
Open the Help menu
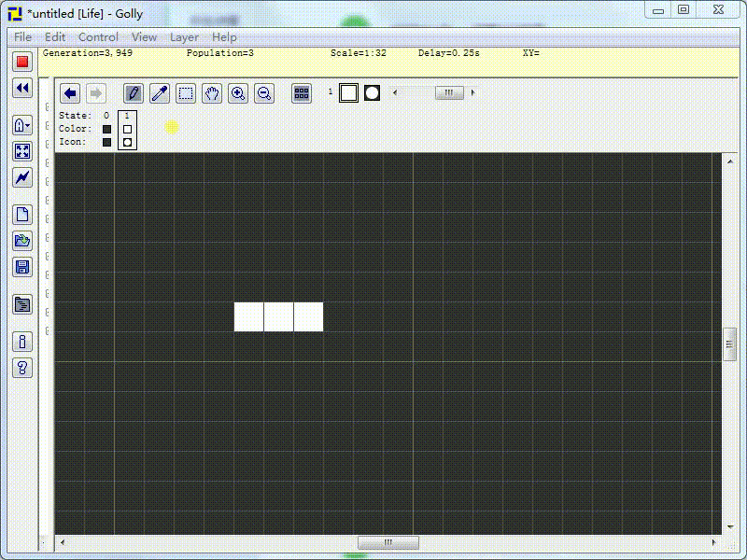coord(224,37)
